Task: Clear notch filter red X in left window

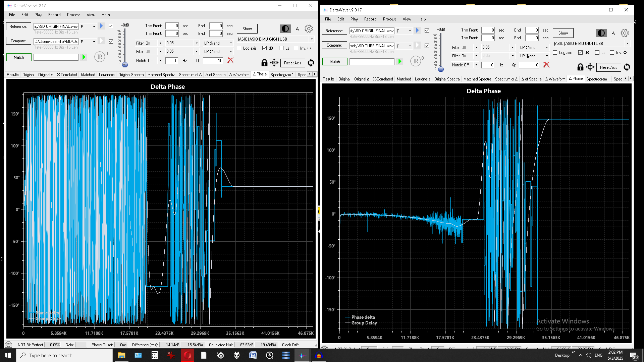Action: tap(230, 60)
